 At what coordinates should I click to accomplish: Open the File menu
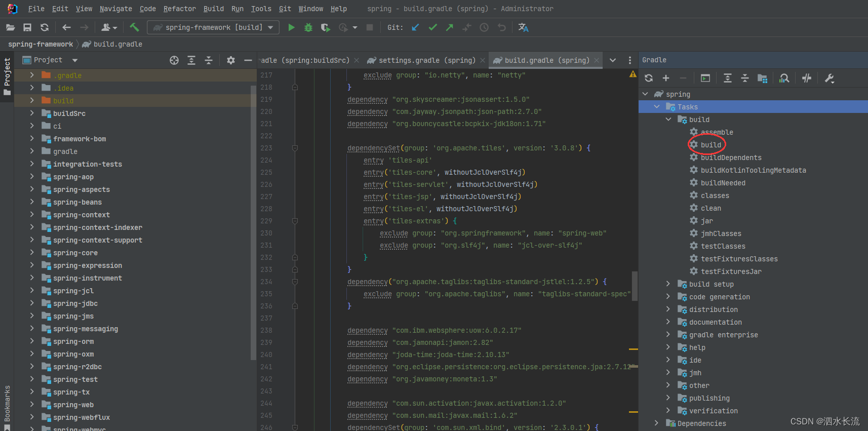[36, 9]
